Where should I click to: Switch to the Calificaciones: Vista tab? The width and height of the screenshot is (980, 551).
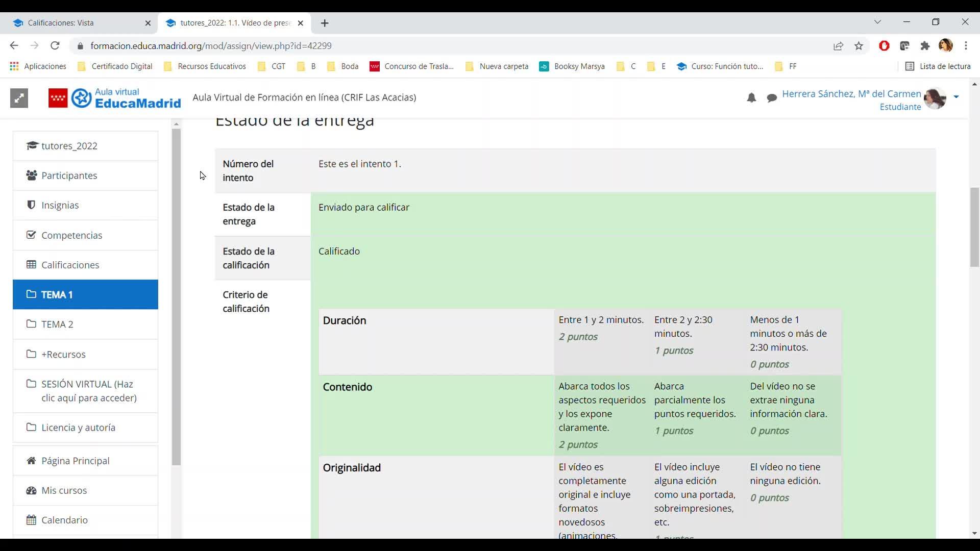click(x=61, y=23)
